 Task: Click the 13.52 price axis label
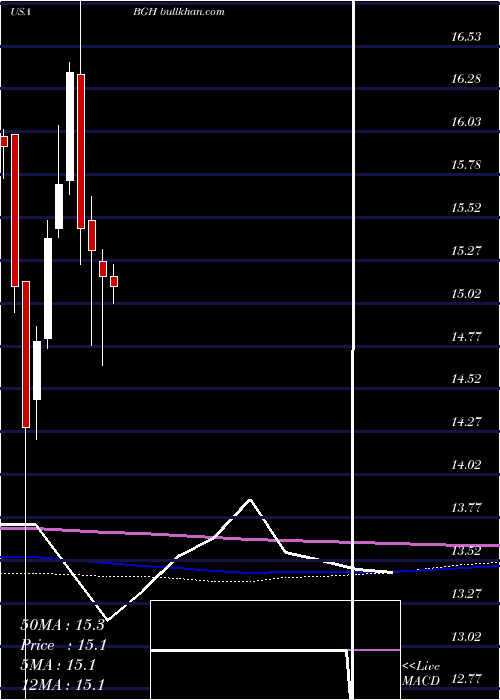pyautogui.click(x=466, y=551)
